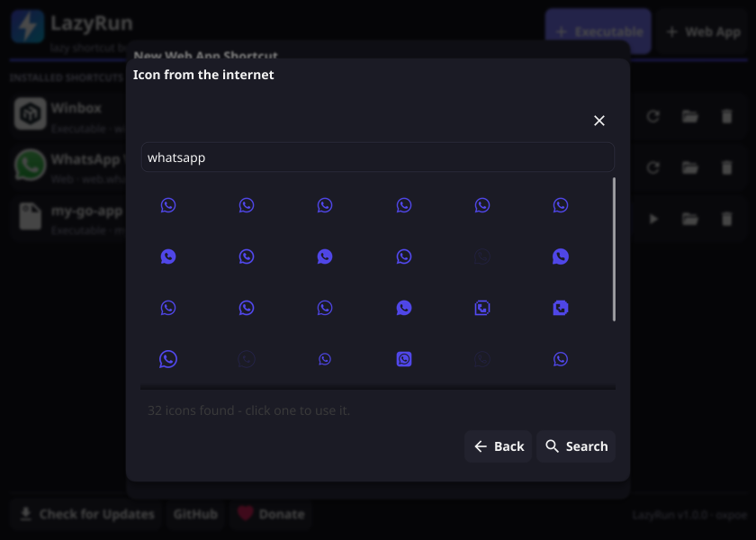
Task: Close the Icon from the internet dialog
Action: tap(599, 121)
